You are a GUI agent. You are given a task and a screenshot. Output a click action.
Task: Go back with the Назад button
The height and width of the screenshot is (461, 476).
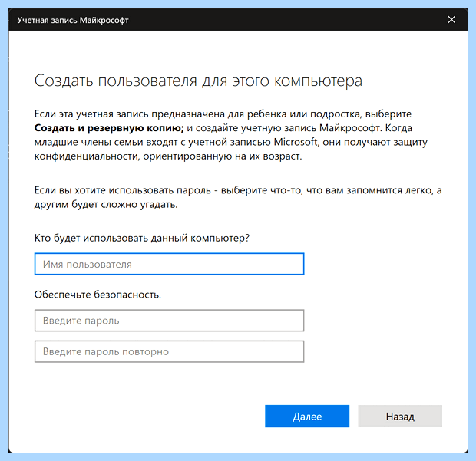coord(400,416)
